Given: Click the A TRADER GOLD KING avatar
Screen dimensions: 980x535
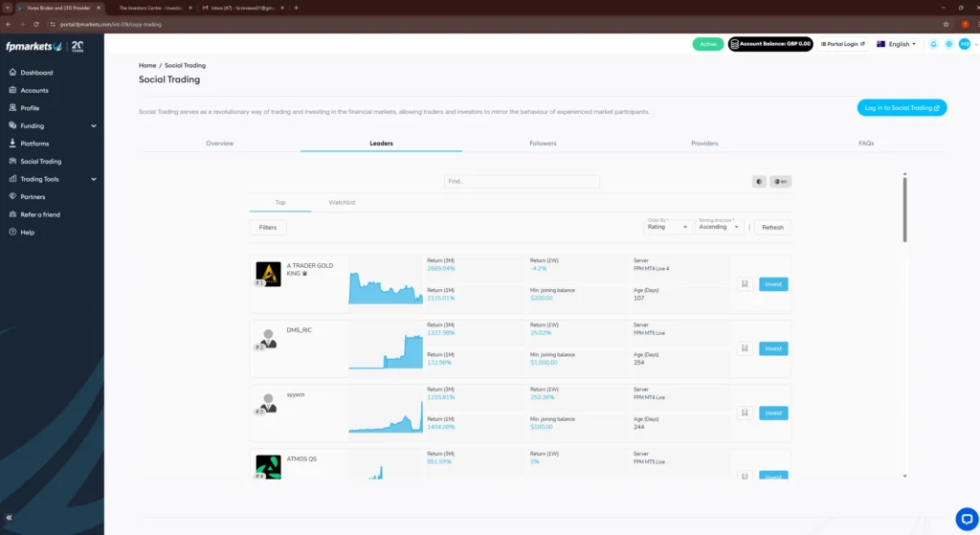Looking at the screenshot, I should pos(268,274).
